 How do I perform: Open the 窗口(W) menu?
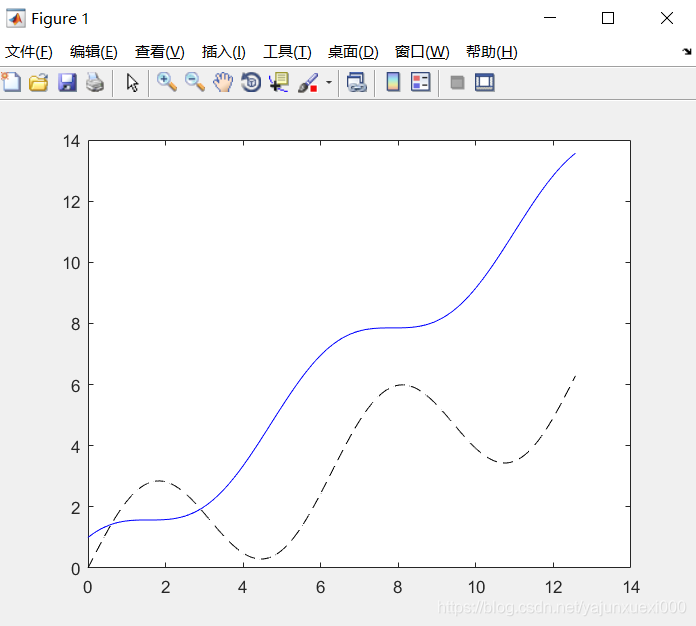pos(422,52)
